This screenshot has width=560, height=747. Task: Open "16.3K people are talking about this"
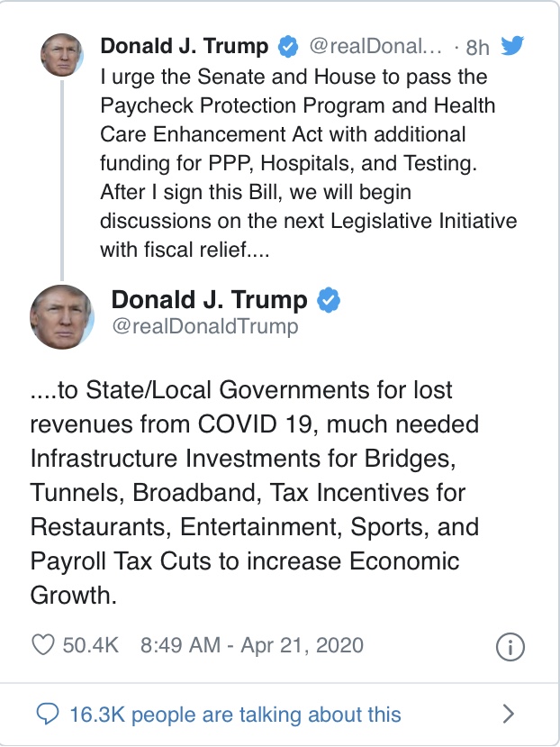tap(235, 715)
